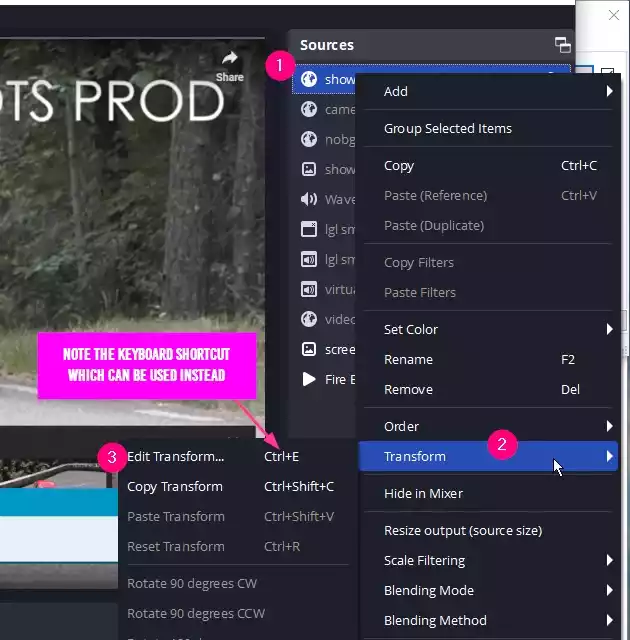The width and height of the screenshot is (630, 640).
Task: Click the speaker icon of the Wave source
Action: coord(309,199)
